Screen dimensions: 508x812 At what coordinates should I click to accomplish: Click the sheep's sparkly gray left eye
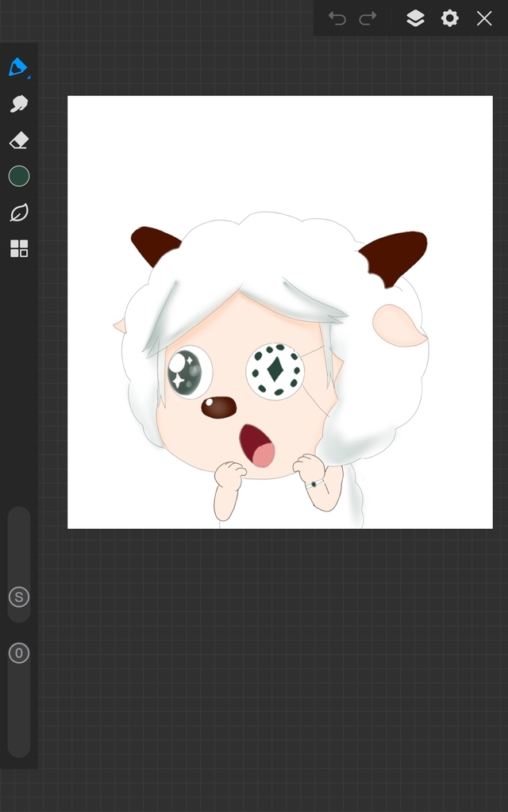(x=187, y=371)
